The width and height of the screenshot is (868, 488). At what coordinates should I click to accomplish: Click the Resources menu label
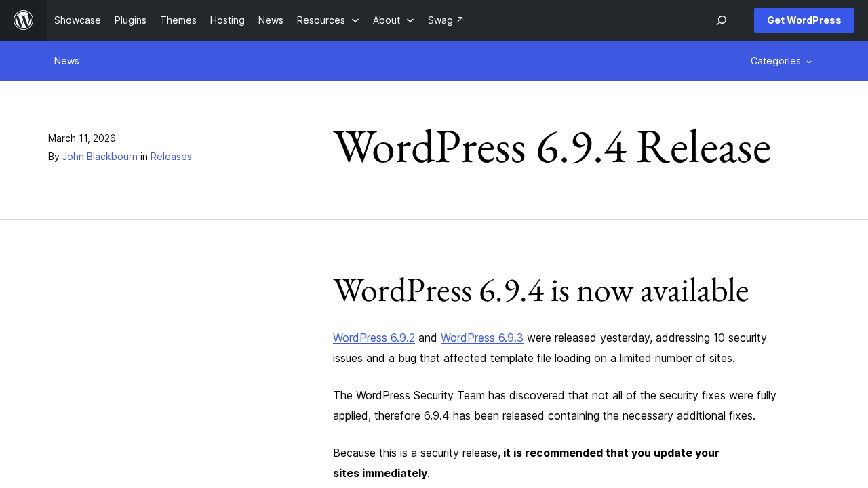(x=321, y=20)
